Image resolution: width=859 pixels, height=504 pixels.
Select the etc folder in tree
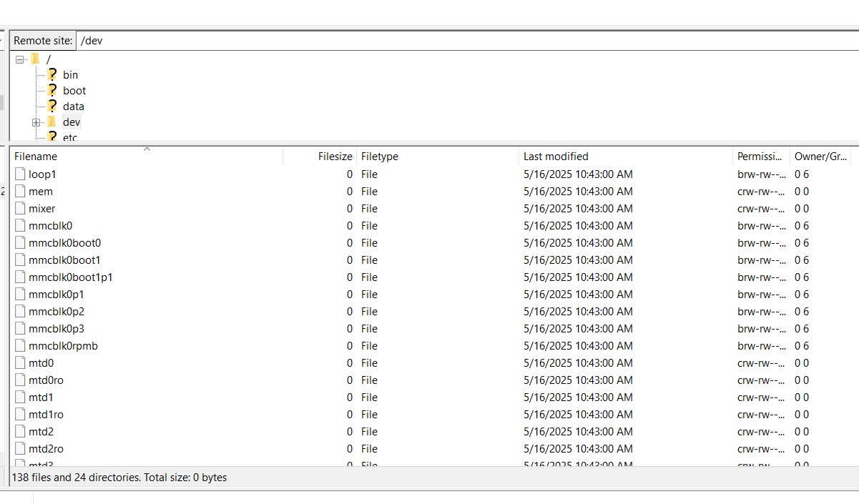tap(70, 137)
